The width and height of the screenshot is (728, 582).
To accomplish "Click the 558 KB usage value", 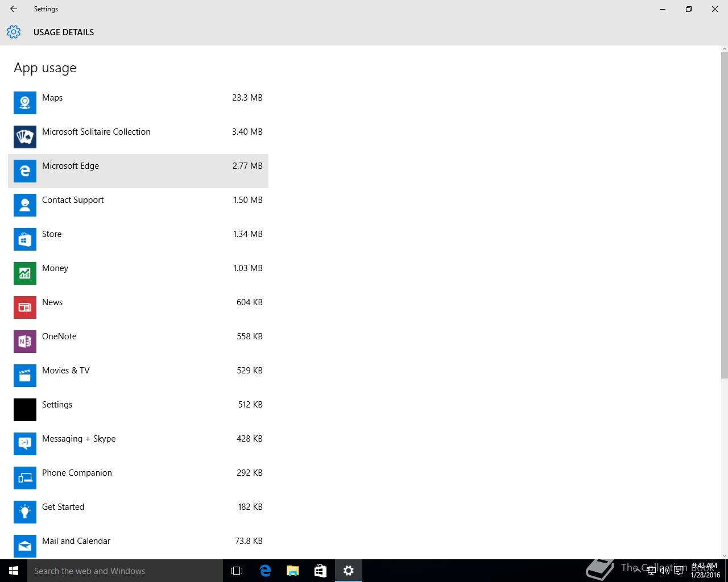I will pos(250,336).
